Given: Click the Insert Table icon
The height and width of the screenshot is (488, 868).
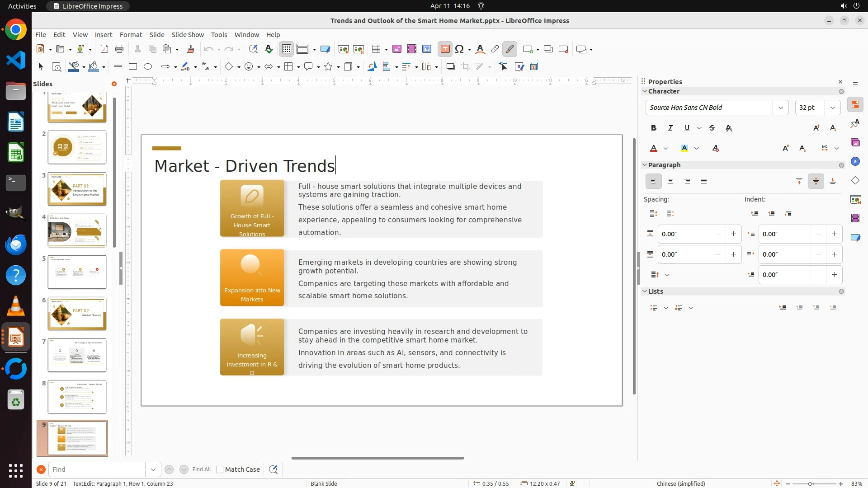Looking at the screenshot, I should click(376, 49).
